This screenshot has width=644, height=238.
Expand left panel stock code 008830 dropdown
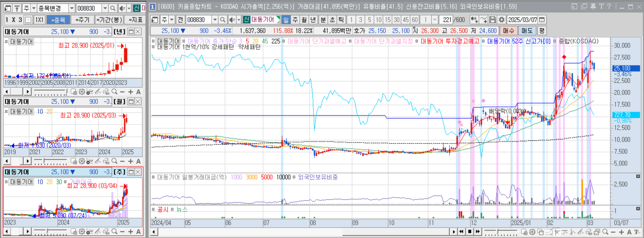tap(105, 8)
